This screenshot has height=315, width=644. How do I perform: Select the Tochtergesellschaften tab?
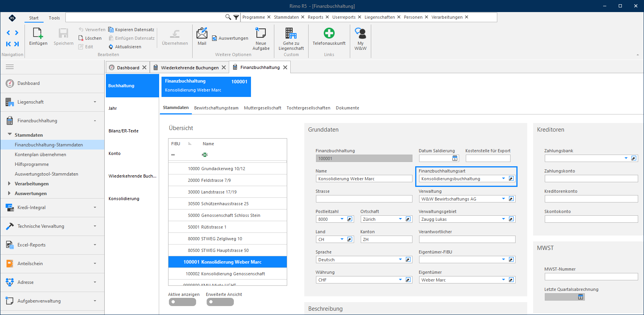[x=309, y=108]
